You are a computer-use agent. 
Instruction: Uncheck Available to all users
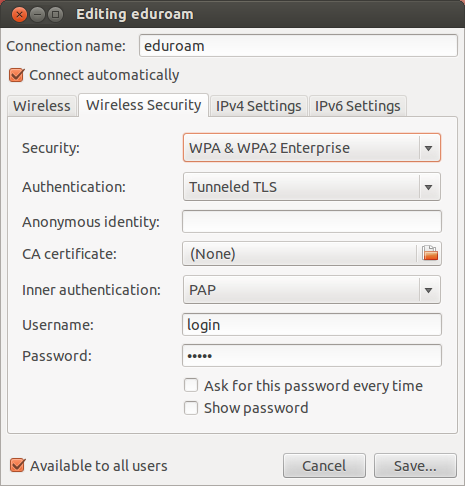tap(17, 465)
